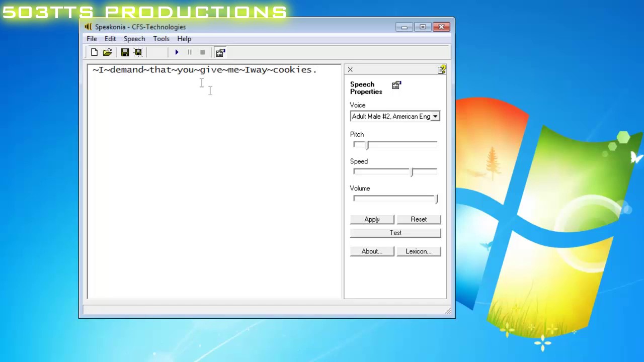The image size is (644, 362).
Task: Open the Edit menu
Action: [110, 39]
